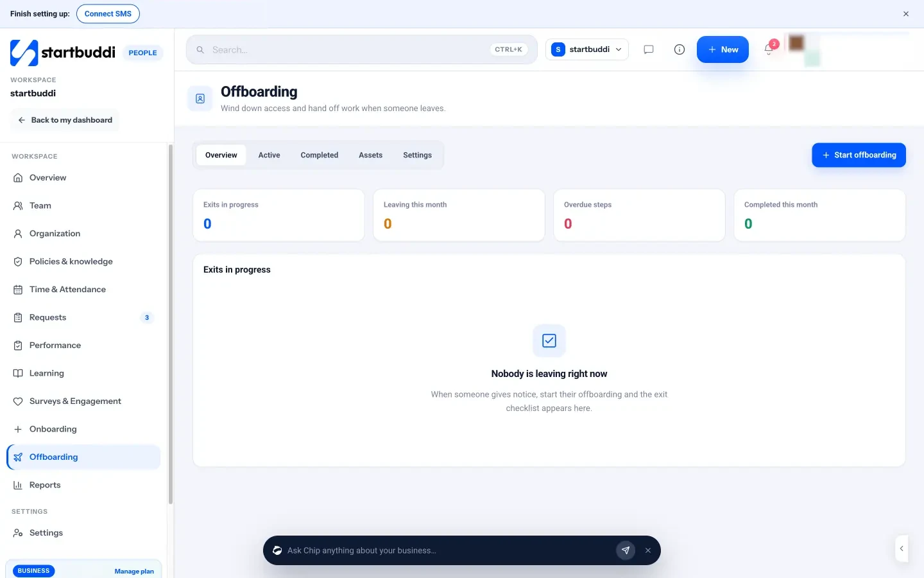Focus the Search input field
The image size is (924, 578).
(362, 49)
